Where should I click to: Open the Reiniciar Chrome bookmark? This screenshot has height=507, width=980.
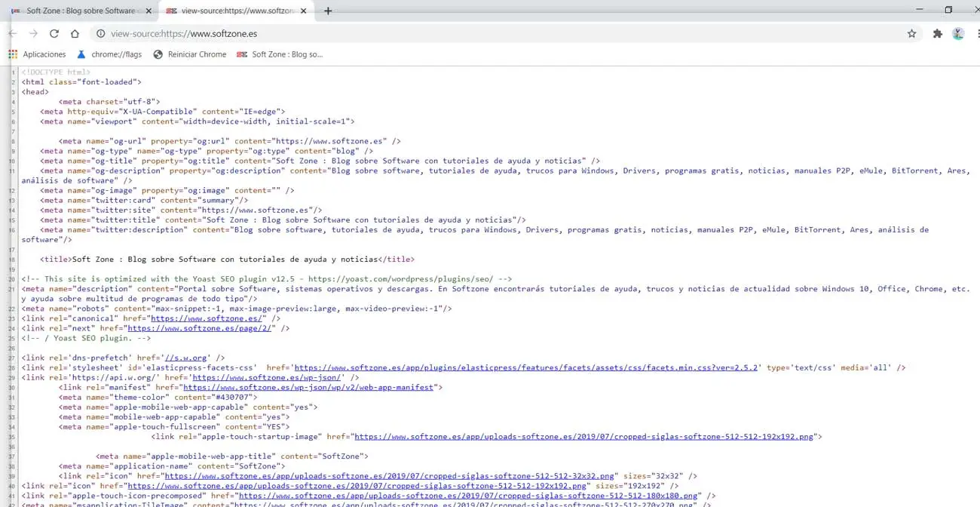[190, 54]
